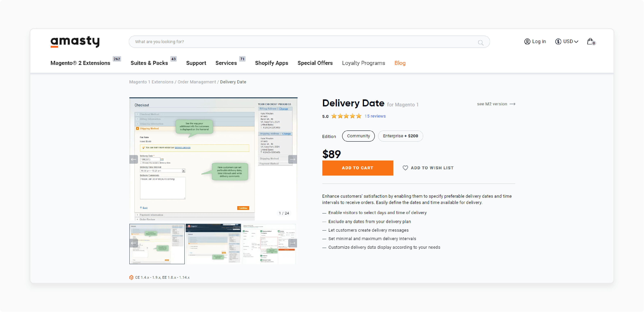Click the see M2 version arrow
Image resolution: width=644 pixels, height=312 pixels.
click(512, 104)
